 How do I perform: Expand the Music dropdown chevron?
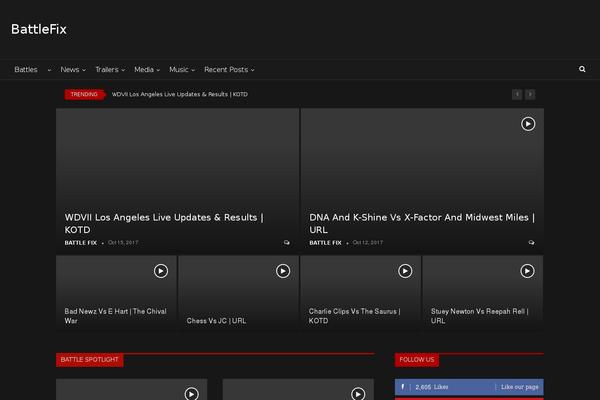click(193, 70)
